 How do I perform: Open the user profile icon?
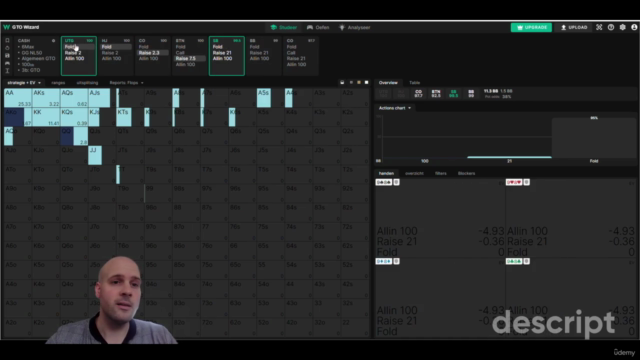pyautogui.click(x=634, y=27)
